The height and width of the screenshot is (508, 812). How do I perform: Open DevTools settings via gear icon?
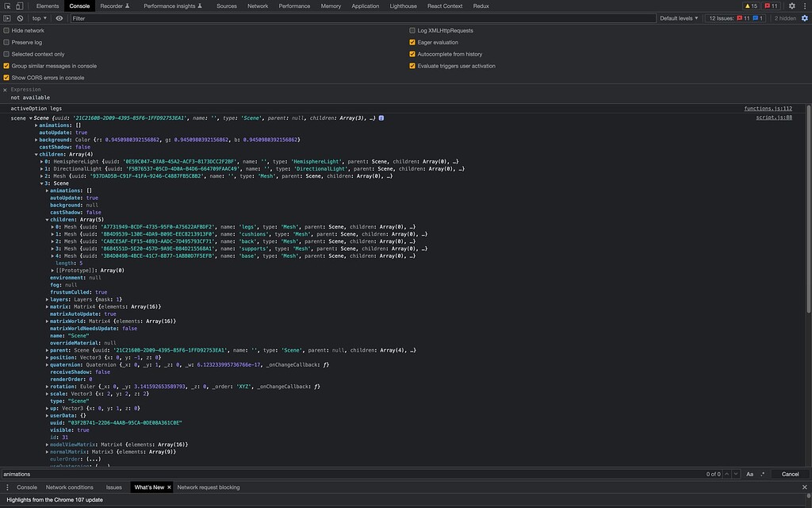[790, 6]
